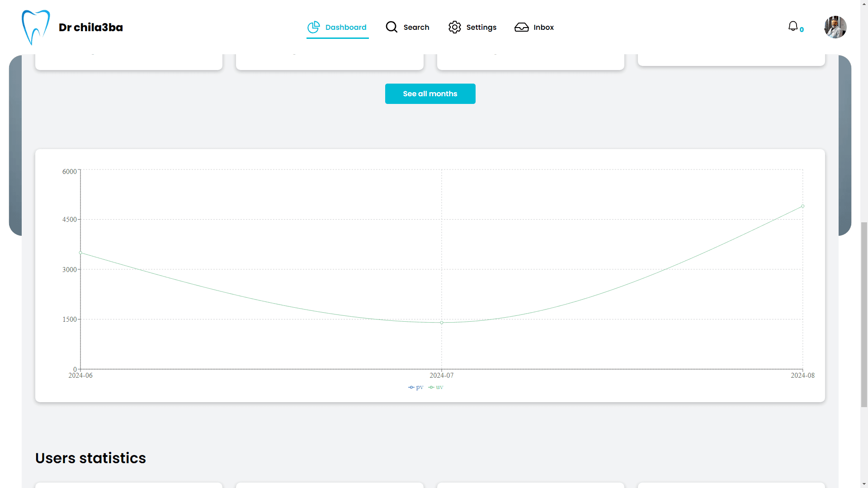Toggle the uv series in chart legend
The height and width of the screenshot is (488, 868).
(x=436, y=387)
